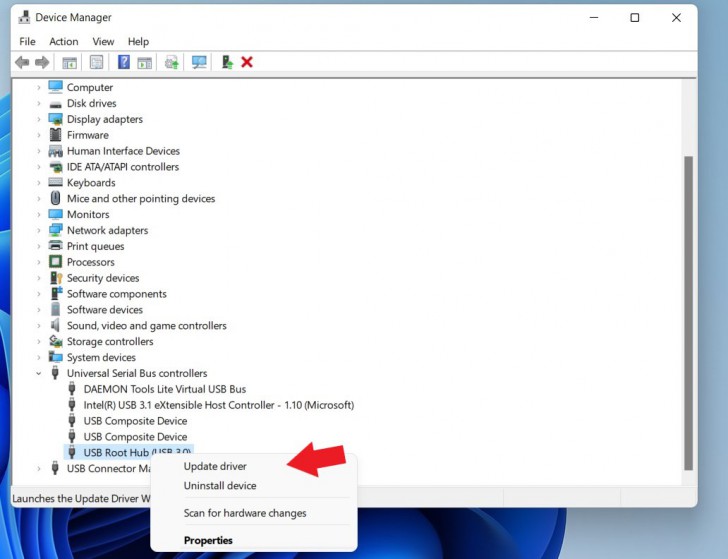728x559 pixels.
Task: Click the Computer category icon
Action: click(56, 87)
